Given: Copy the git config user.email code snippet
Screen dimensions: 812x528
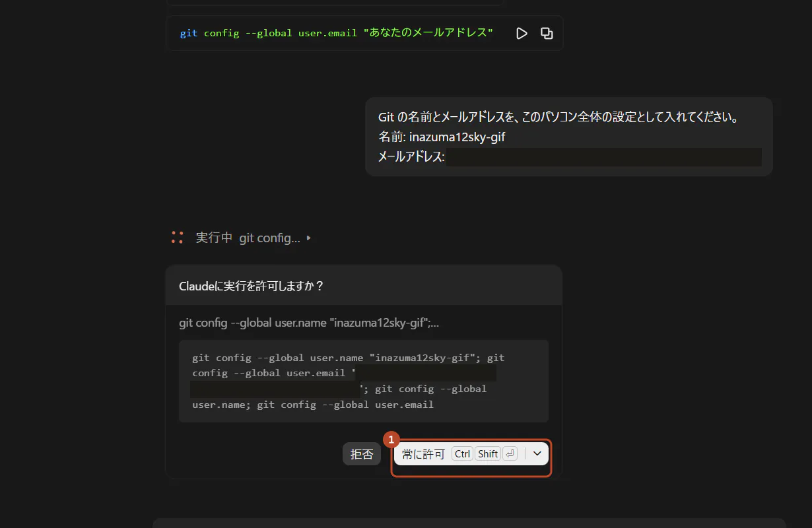Looking at the screenshot, I should (x=547, y=33).
